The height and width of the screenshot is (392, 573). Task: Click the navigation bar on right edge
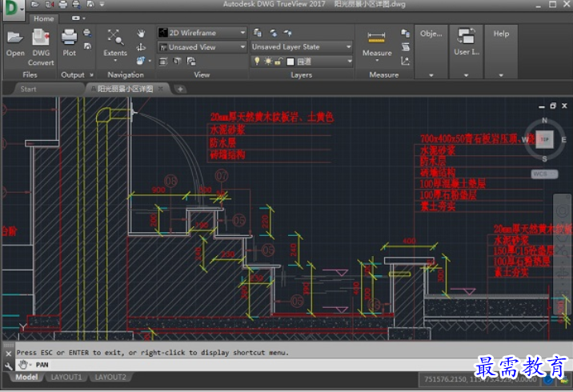pyautogui.click(x=563, y=256)
